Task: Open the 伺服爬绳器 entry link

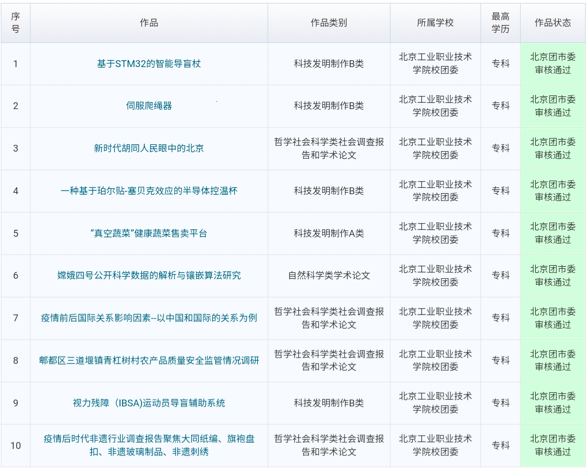Action: 149,106
